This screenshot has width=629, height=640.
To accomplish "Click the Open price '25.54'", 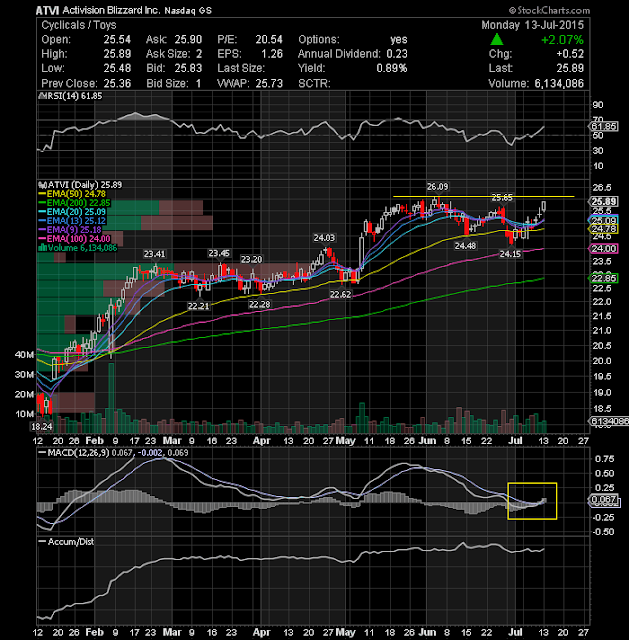I will [117, 40].
